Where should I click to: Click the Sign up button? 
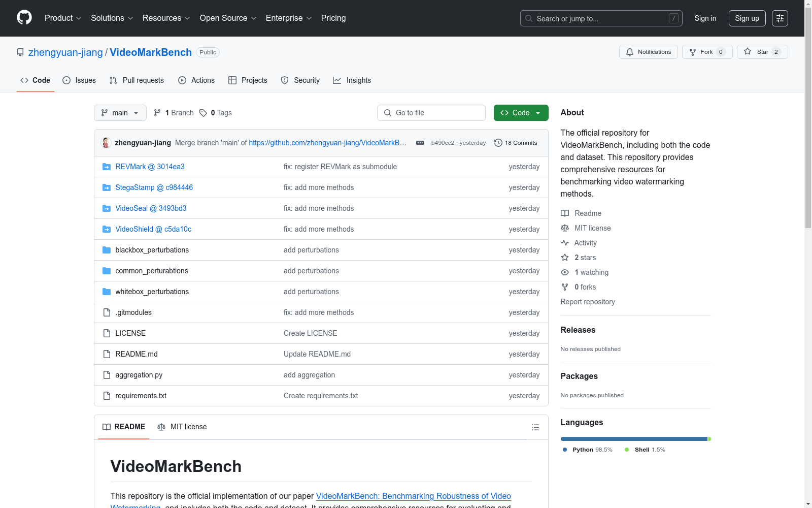(x=747, y=18)
